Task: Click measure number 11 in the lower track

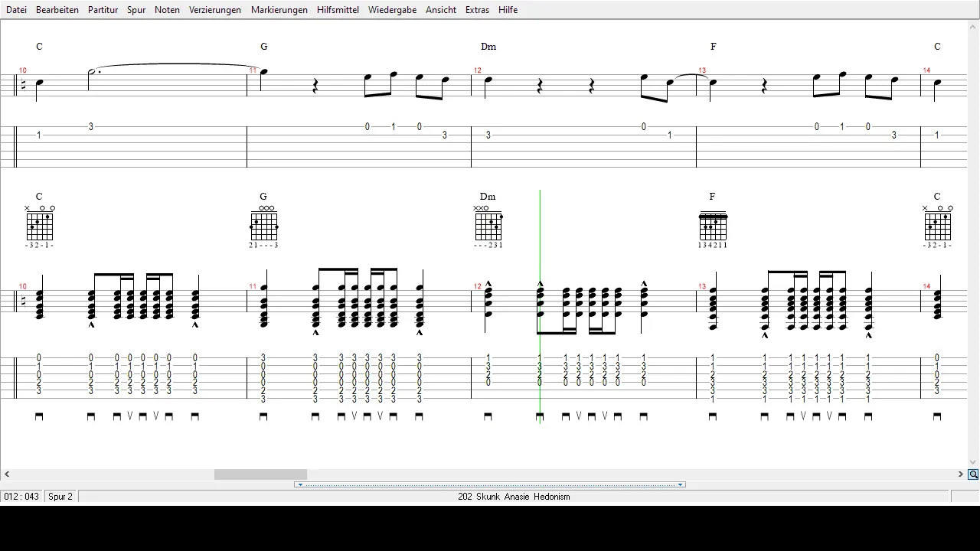Action: tap(253, 287)
